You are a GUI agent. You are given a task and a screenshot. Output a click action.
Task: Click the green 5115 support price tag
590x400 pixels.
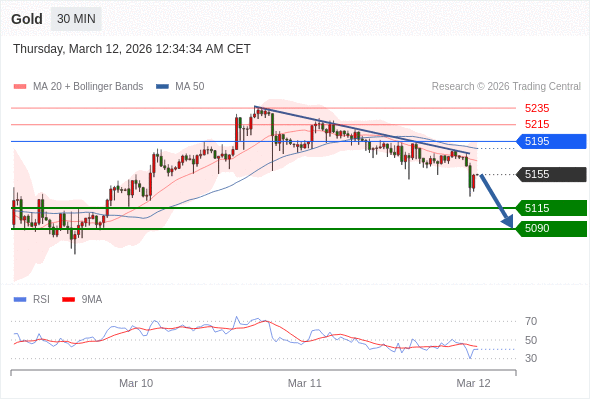pos(551,208)
